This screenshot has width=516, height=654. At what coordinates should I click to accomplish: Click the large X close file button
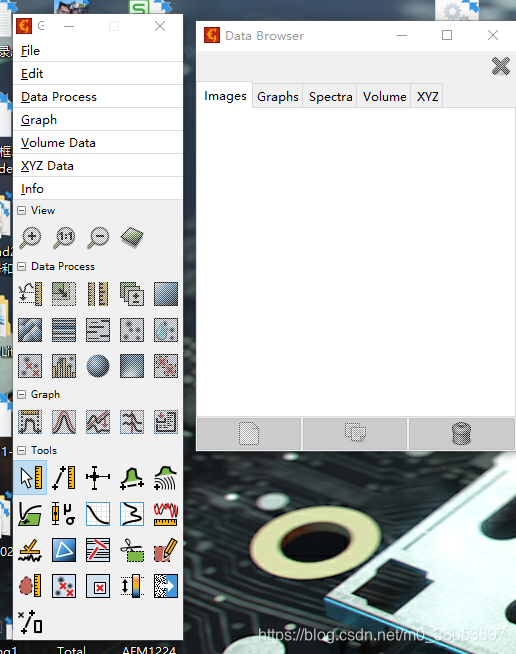tap(501, 66)
